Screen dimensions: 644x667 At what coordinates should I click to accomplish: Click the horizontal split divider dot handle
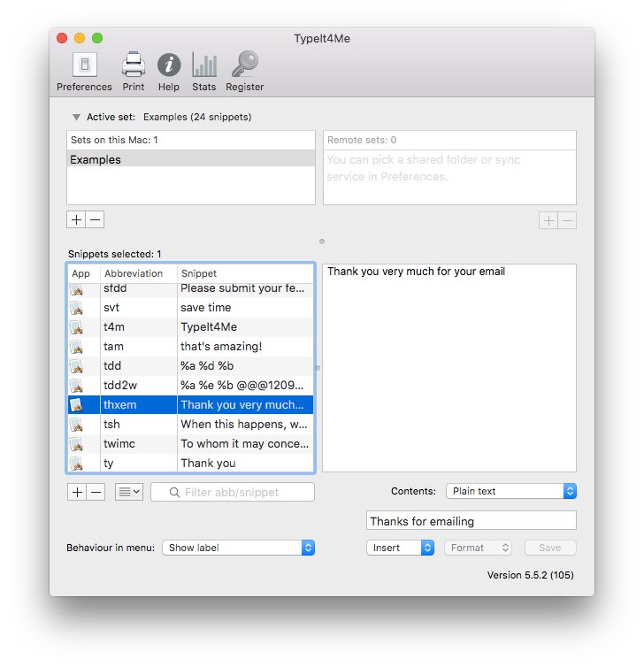coord(322,241)
